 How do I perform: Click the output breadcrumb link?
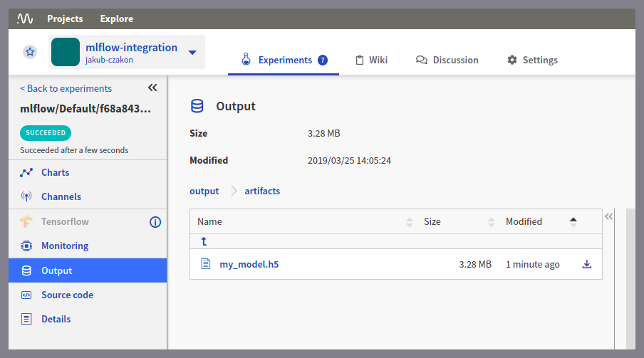[x=204, y=191]
